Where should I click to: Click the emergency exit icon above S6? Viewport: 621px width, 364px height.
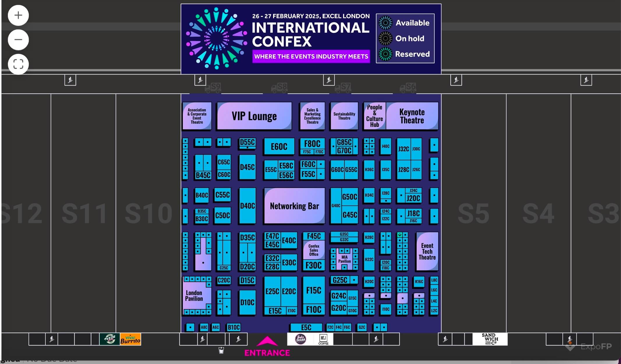pyautogui.click(x=456, y=80)
